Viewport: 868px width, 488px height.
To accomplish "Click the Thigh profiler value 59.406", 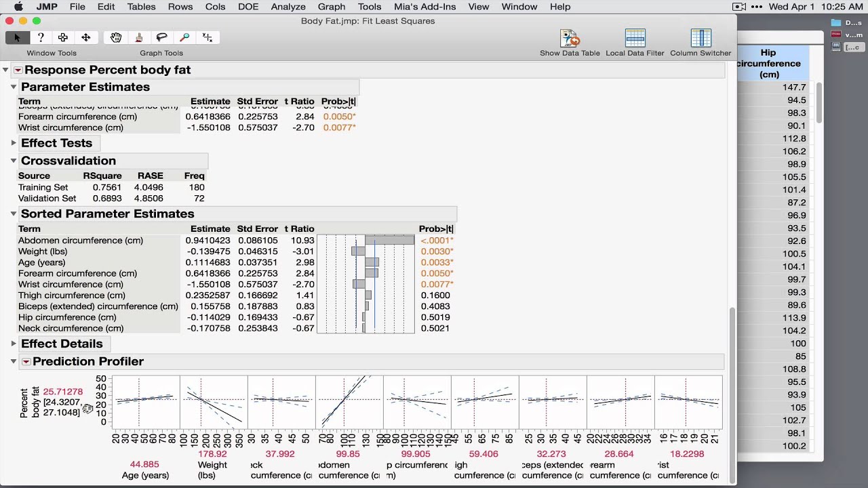I will point(484,453).
